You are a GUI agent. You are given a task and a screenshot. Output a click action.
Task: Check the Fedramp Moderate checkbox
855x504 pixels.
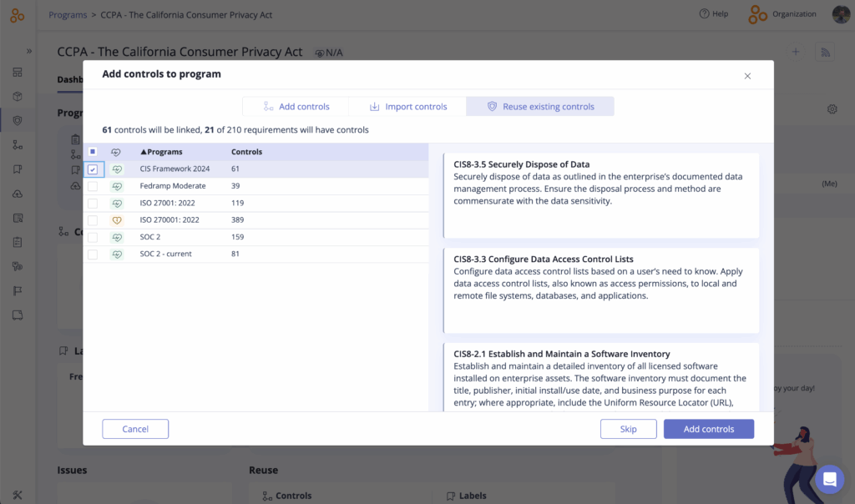[93, 186]
